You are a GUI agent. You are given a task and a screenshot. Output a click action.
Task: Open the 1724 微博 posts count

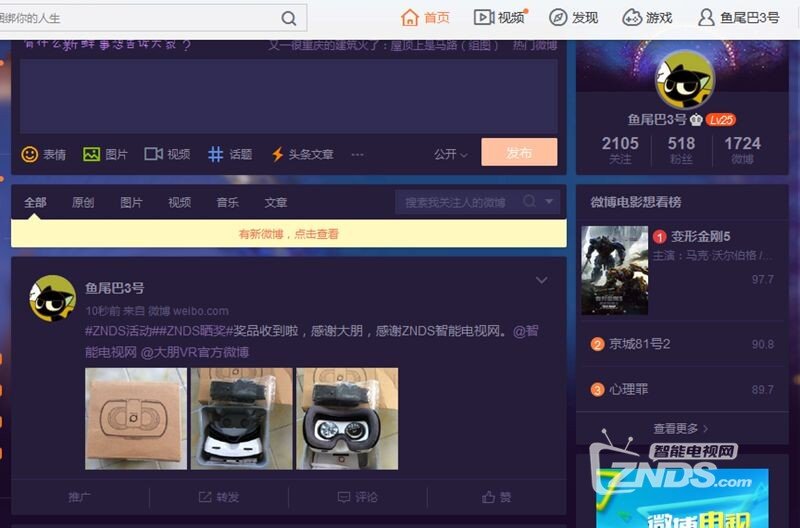tap(742, 150)
